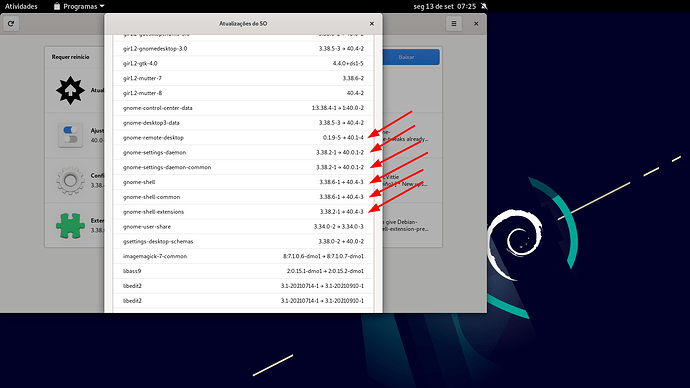This screenshot has height=388, width=690.
Task: Click the notifications muted bell icon
Action: click(484, 6)
